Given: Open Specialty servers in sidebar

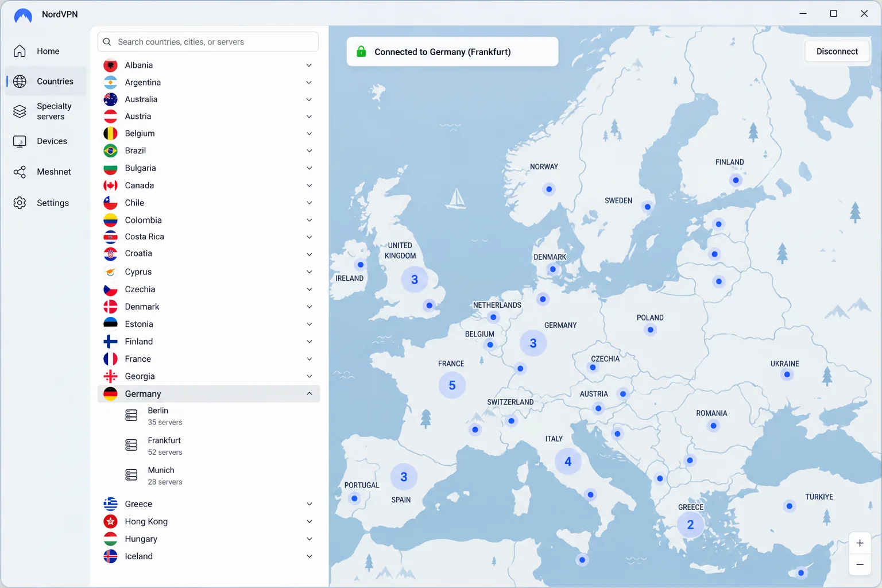Looking at the screenshot, I should pos(45,111).
